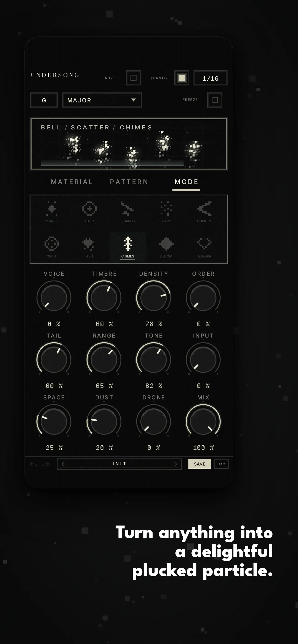Click the Undersong logo text

pos(55,75)
